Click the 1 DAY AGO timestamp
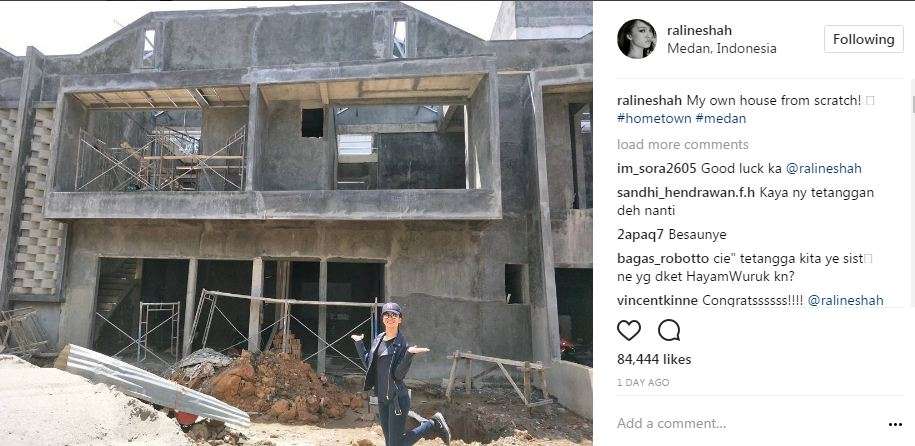Image resolution: width=915 pixels, height=446 pixels. (x=643, y=383)
